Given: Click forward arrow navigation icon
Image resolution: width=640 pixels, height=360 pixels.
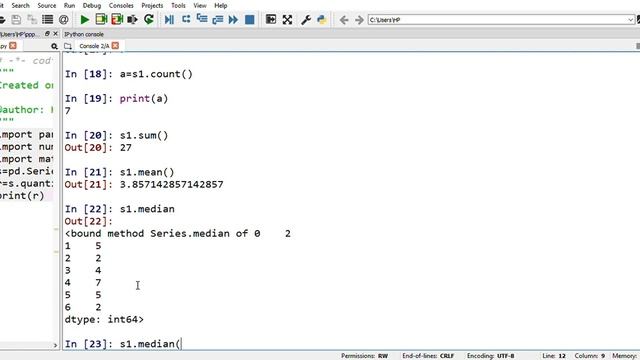Looking at the screenshot, I should pyautogui.click(x=359, y=20).
